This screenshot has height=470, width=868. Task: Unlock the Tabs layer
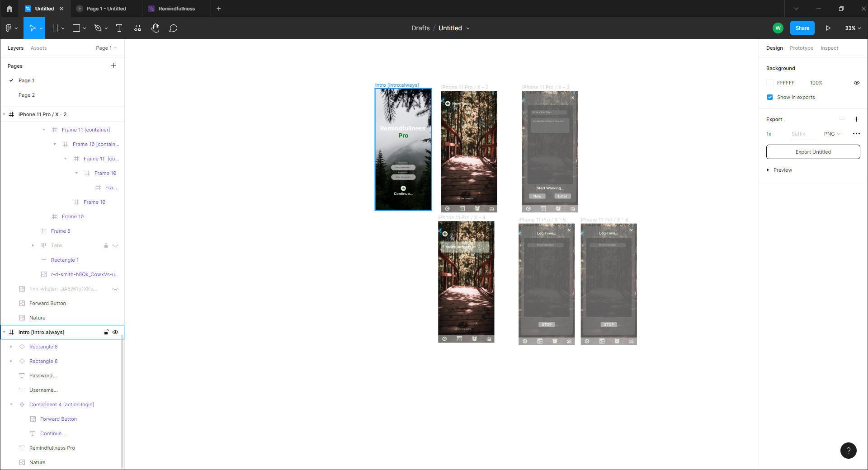pyautogui.click(x=106, y=246)
